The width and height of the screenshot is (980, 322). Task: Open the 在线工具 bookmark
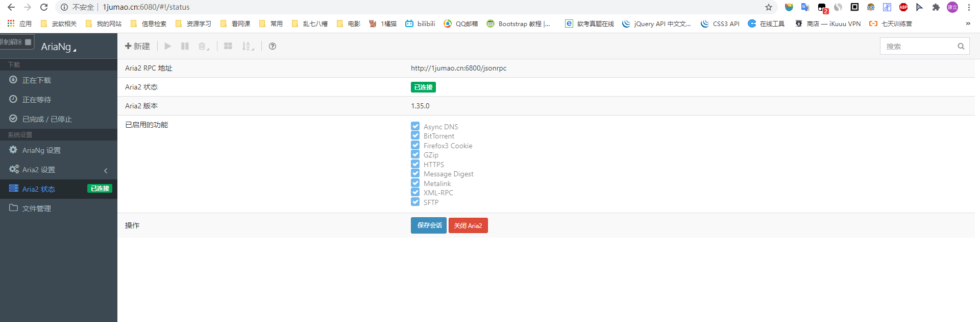766,24
